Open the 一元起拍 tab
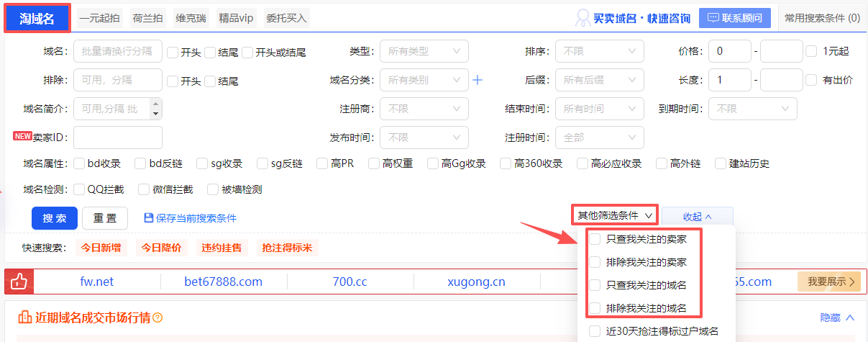868x342 pixels. pos(100,18)
